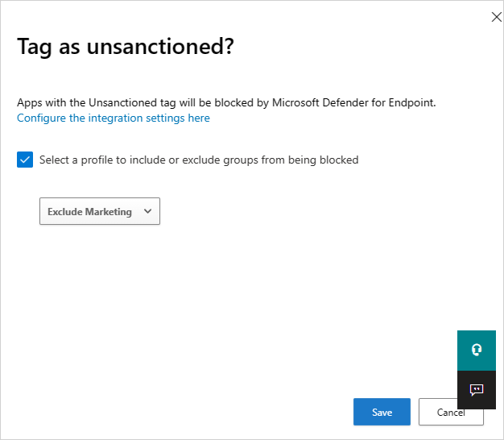Click the dark feedback button on right edge
Screen dimensions: 504x440
coord(477,390)
